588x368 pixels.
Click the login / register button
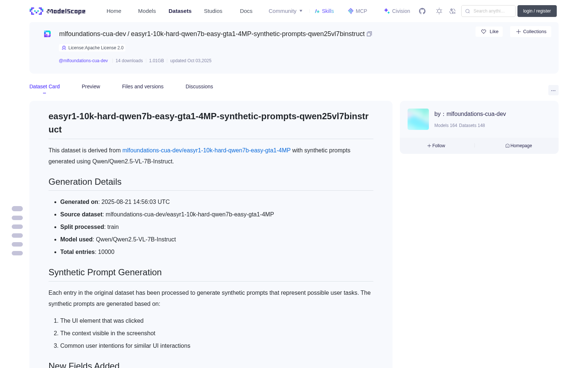tap(537, 11)
